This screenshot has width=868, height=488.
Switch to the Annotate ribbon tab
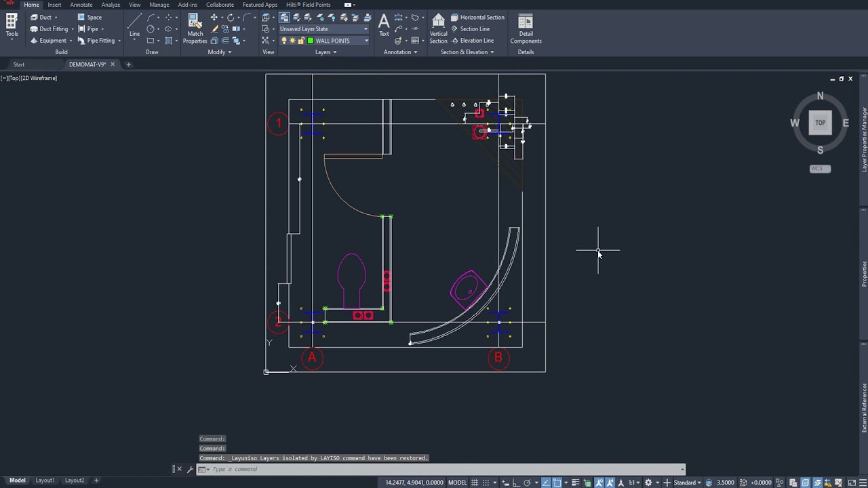click(81, 5)
